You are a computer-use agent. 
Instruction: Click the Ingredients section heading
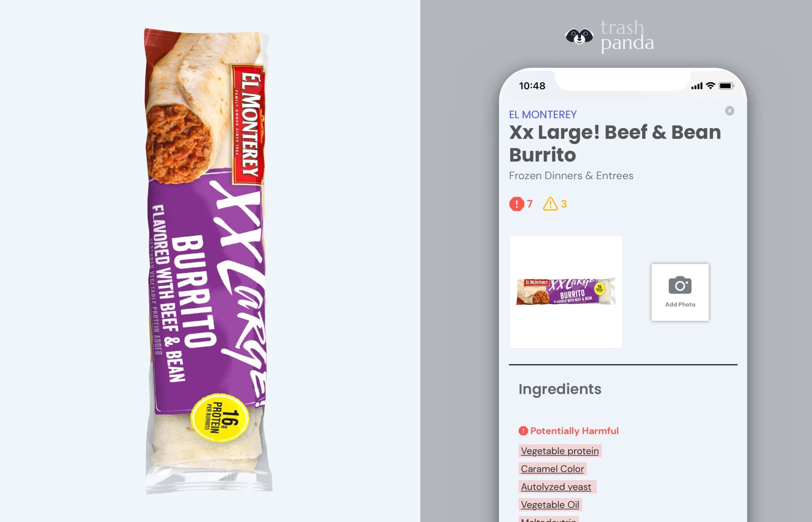click(x=560, y=389)
